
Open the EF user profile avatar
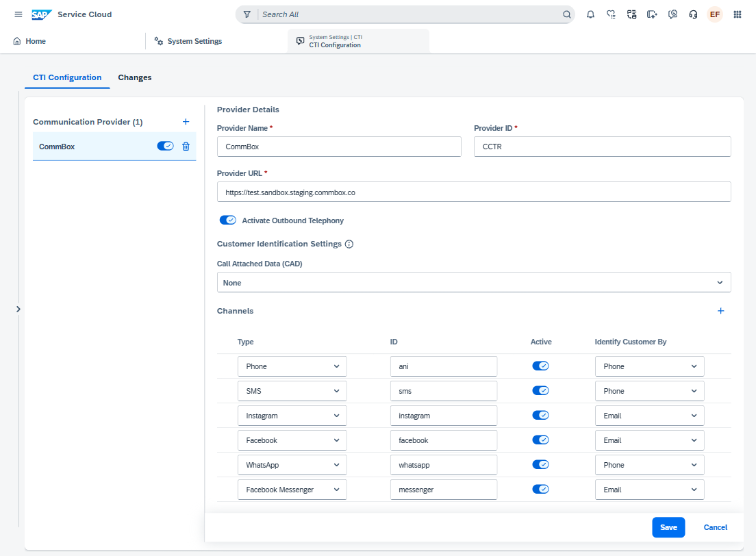click(714, 14)
